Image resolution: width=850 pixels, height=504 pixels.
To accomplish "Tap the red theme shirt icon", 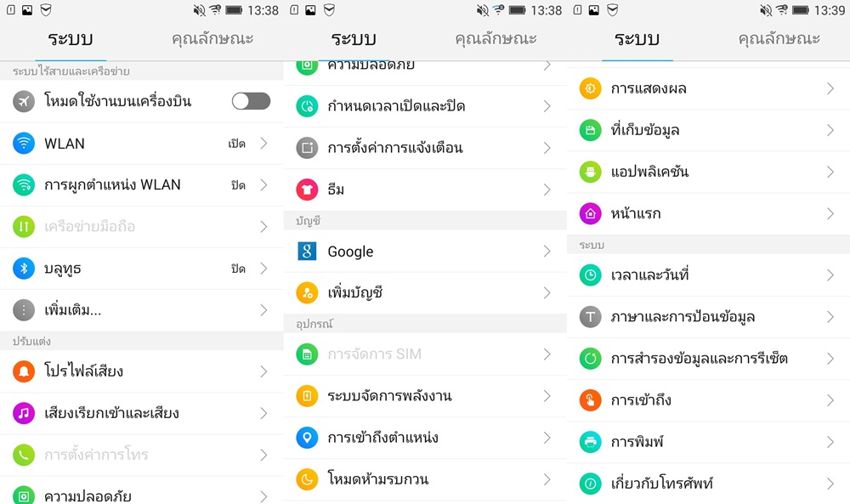I will coord(307,190).
